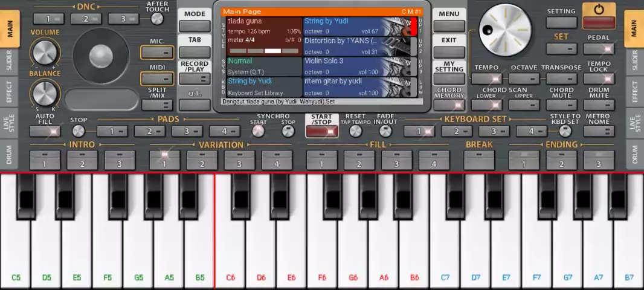This screenshot has width=644, height=290.
Task: Click the Balance knob
Action: (45, 94)
